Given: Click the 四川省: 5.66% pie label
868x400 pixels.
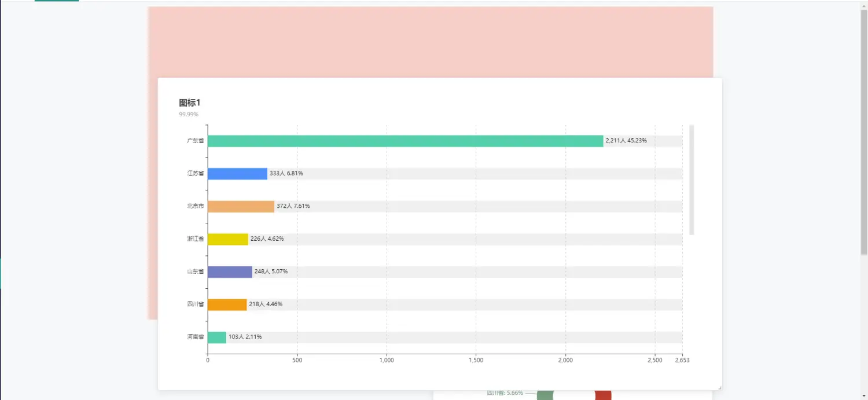Looking at the screenshot, I should [x=505, y=393].
